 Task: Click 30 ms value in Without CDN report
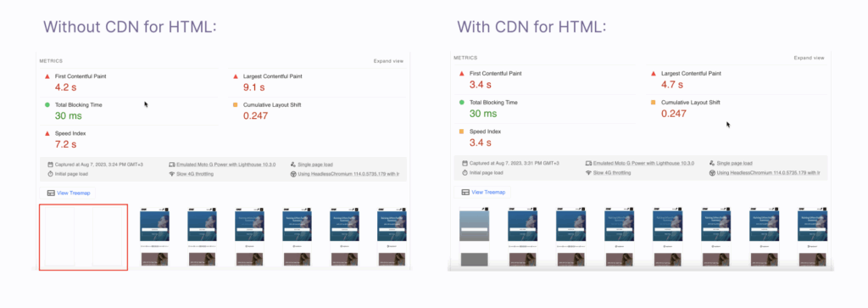(69, 115)
